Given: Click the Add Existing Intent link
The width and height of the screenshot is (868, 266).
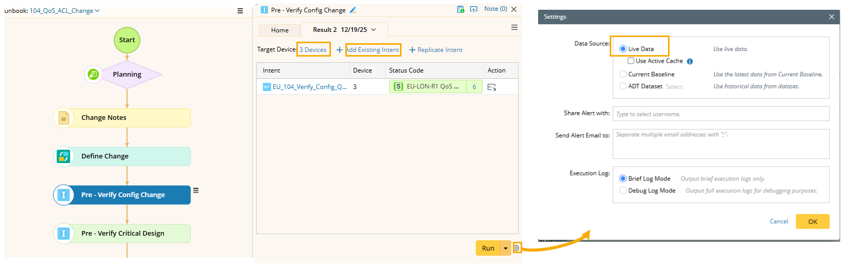Looking at the screenshot, I should coord(373,50).
